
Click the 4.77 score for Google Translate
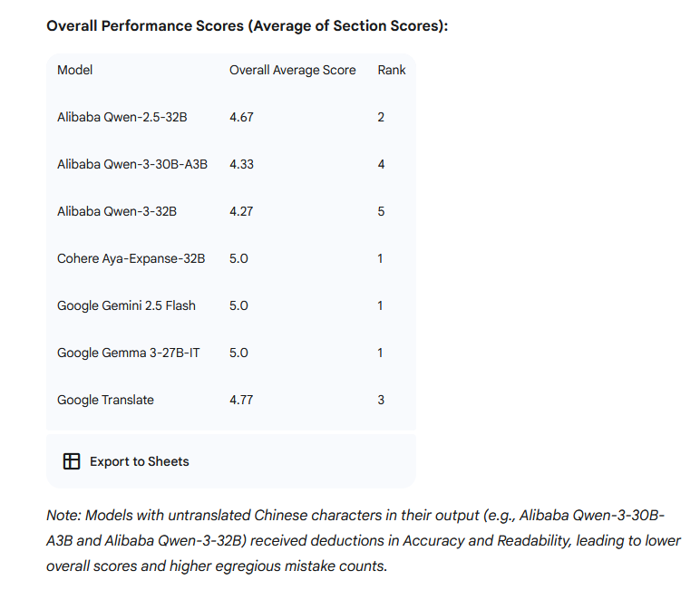point(241,400)
